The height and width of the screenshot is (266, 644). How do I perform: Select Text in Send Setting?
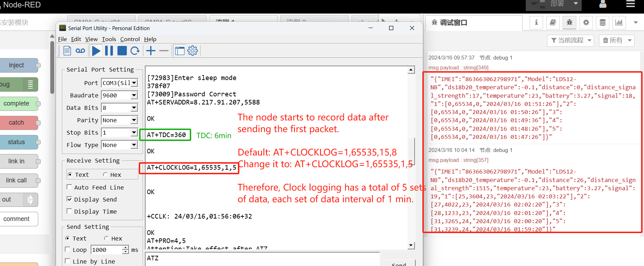67,238
